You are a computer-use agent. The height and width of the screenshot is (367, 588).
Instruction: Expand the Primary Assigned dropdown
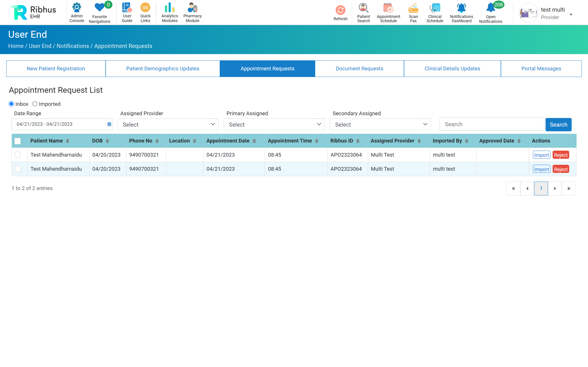[274, 125]
